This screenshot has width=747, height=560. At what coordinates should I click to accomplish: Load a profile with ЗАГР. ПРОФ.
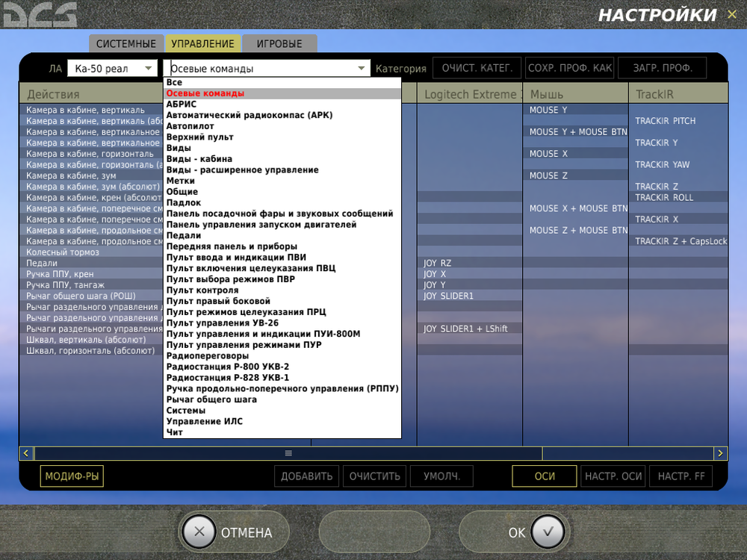point(662,67)
